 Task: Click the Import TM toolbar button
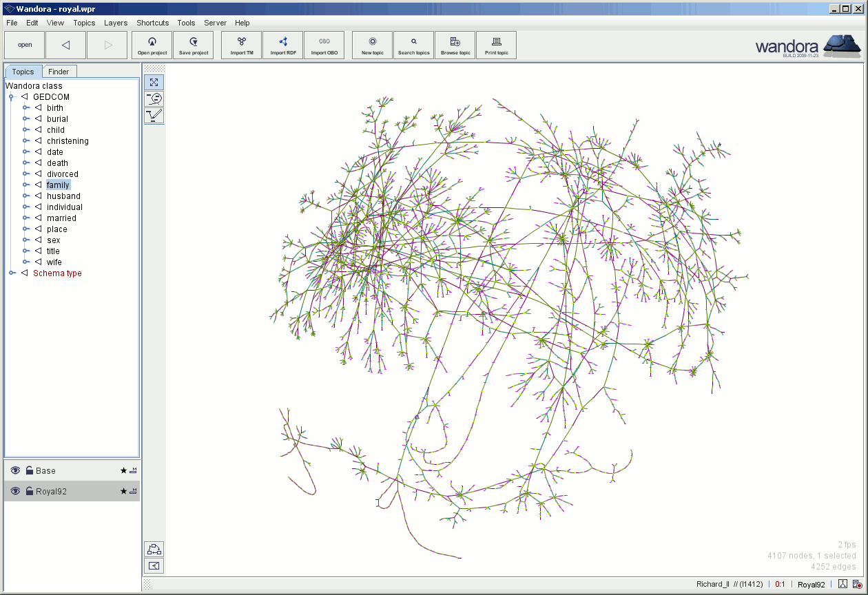click(x=241, y=45)
